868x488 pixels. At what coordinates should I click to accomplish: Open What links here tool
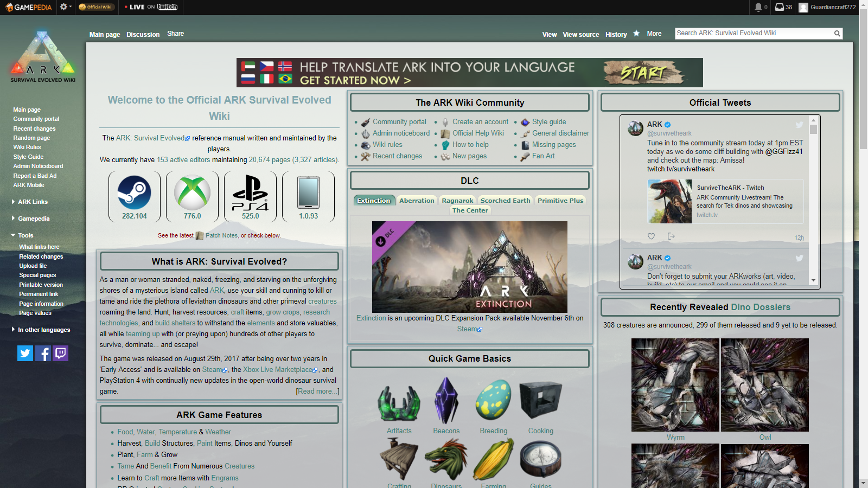click(x=39, y=247)
